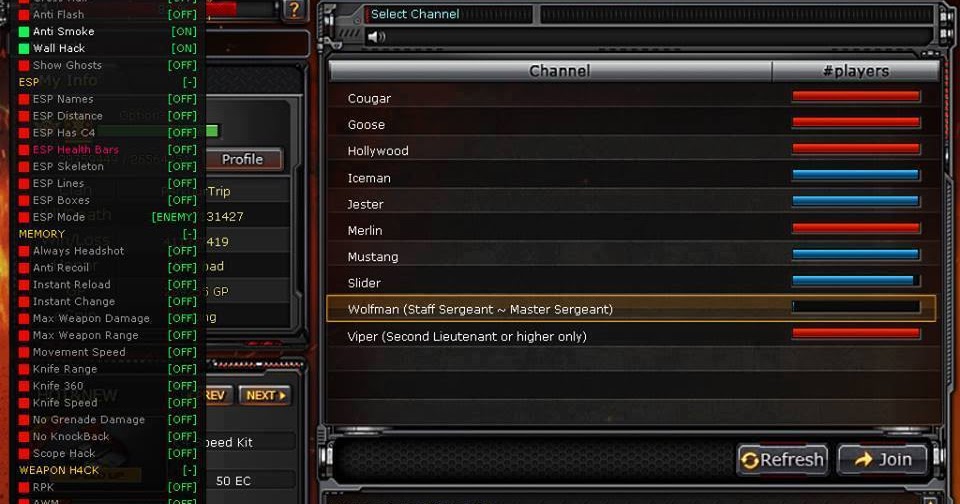The height and width of the screenshot is (504, 960).
Task: Toggle the Anti Flash [OFF] value
Action: pos(182,15)
